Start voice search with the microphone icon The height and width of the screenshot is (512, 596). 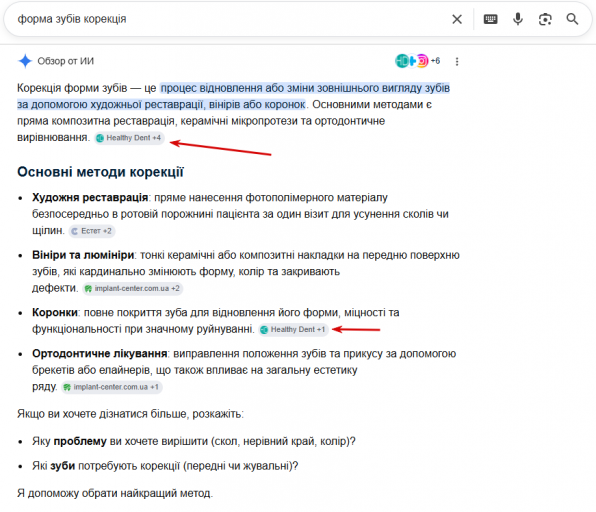pyautogui.click(x=518, y=19)
